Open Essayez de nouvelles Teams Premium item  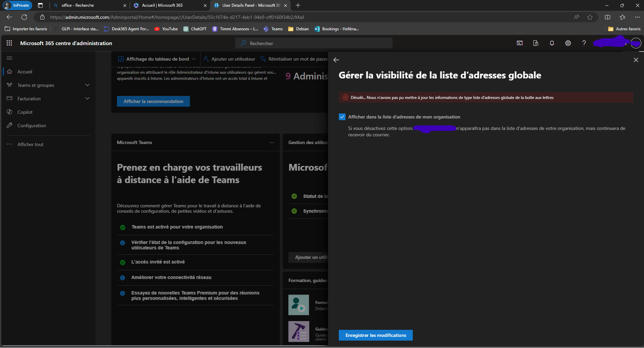[195, 295]
